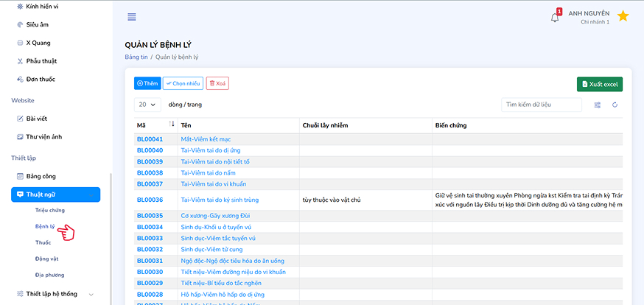Collapse the Thuật ngữ menu
This screenshot has width=644, height=305.
(x=56, y=194)
